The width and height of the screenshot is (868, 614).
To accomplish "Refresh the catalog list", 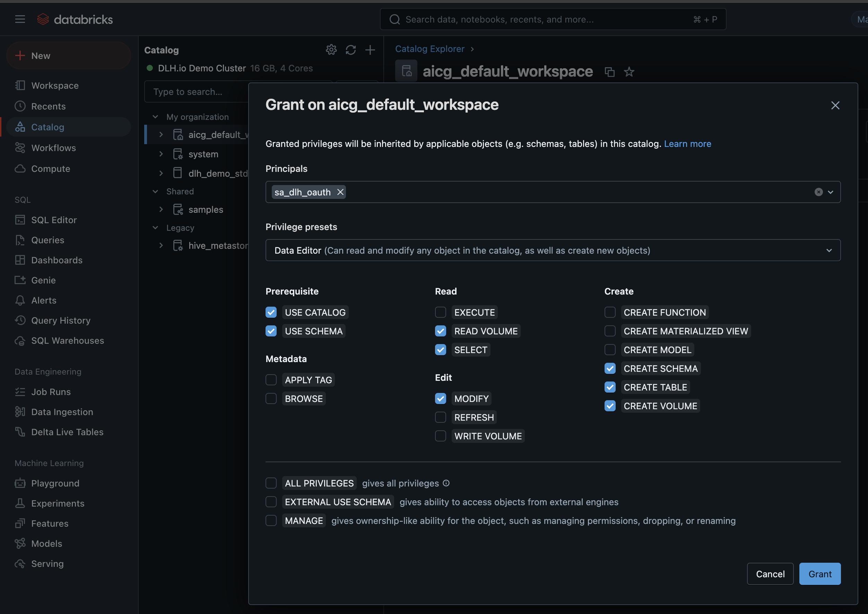I will tap(350, 50).
